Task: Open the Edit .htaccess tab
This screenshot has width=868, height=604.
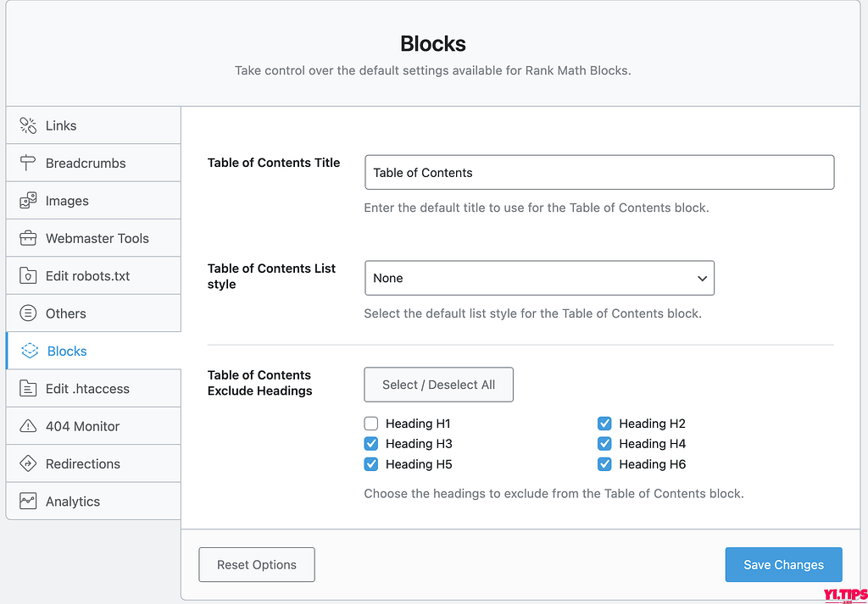Action: 93,389
